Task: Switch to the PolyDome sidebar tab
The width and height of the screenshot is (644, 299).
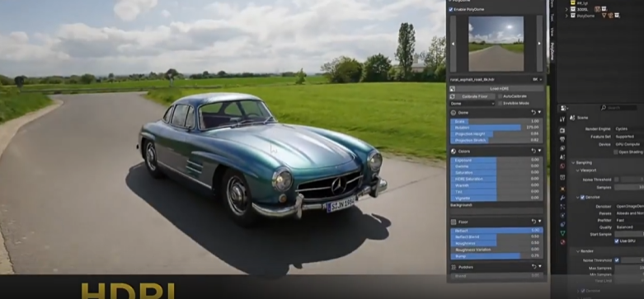Action: pyautogui.click(x=552, y=52)
